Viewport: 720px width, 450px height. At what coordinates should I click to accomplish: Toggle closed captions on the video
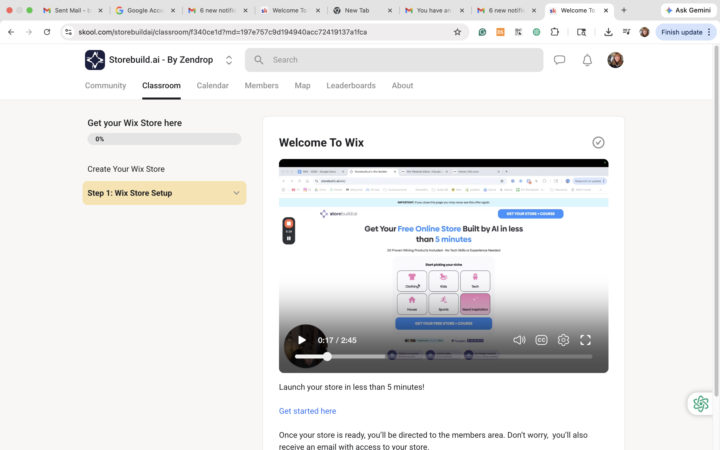point(541,340)
